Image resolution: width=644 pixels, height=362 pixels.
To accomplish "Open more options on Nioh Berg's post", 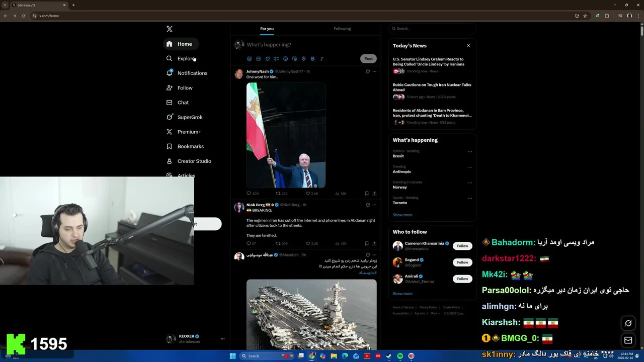I will point(374,205).
